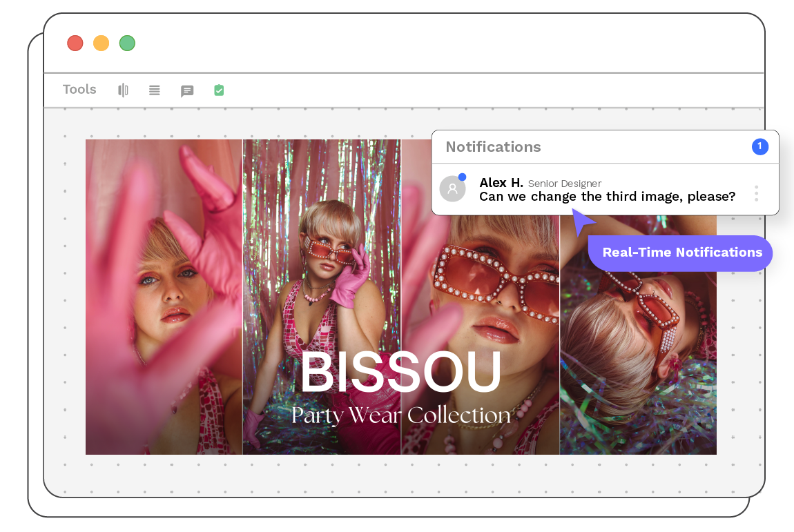
Task: Select the mirrored layout tool in the toolbar
Action: pyautogui.click(x=123, y=90)
